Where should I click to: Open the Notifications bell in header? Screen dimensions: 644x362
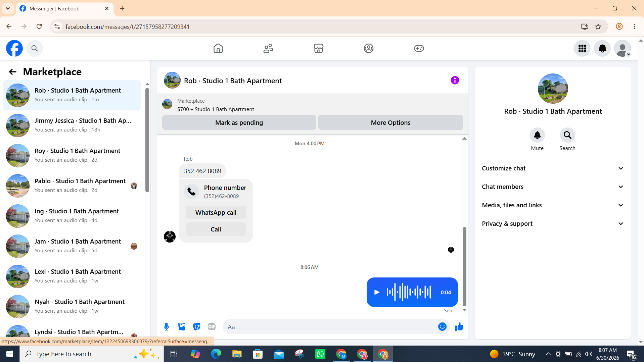[x=602, y=48]
